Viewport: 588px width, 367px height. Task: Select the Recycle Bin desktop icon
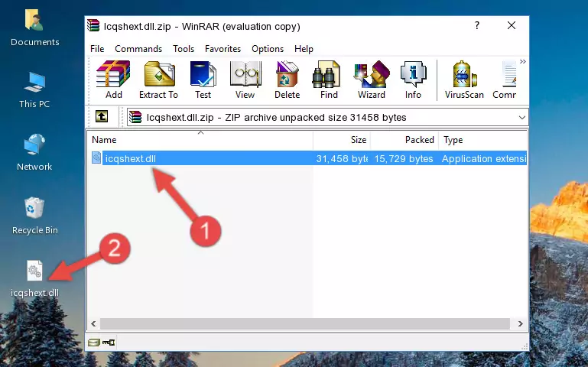(x=35, y=216)
